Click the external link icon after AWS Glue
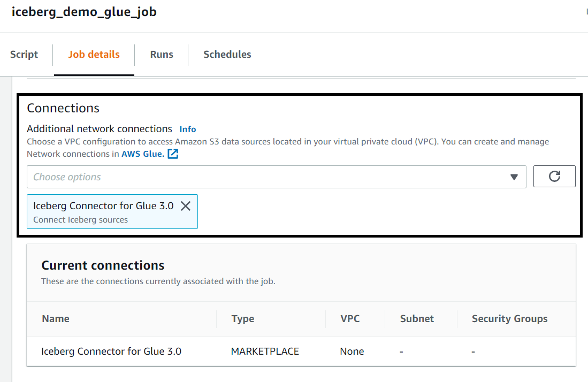588x382 pixels. [x=173, y=154]
